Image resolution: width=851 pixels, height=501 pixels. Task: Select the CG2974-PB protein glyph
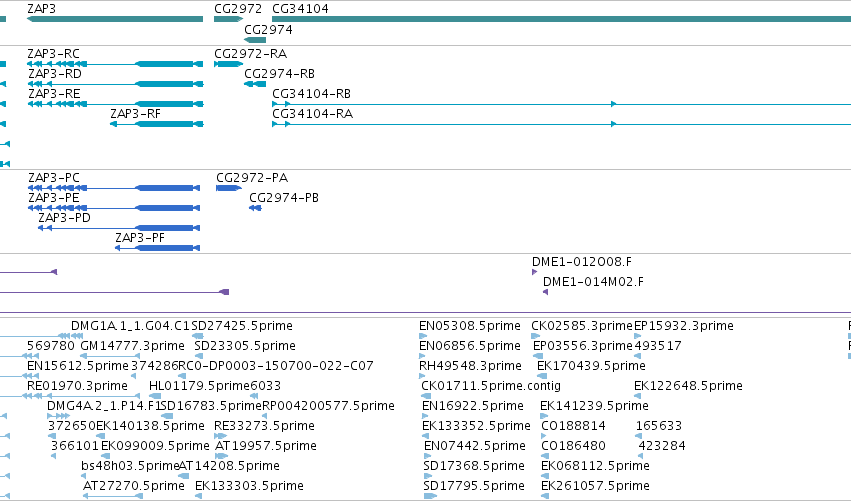255,208
